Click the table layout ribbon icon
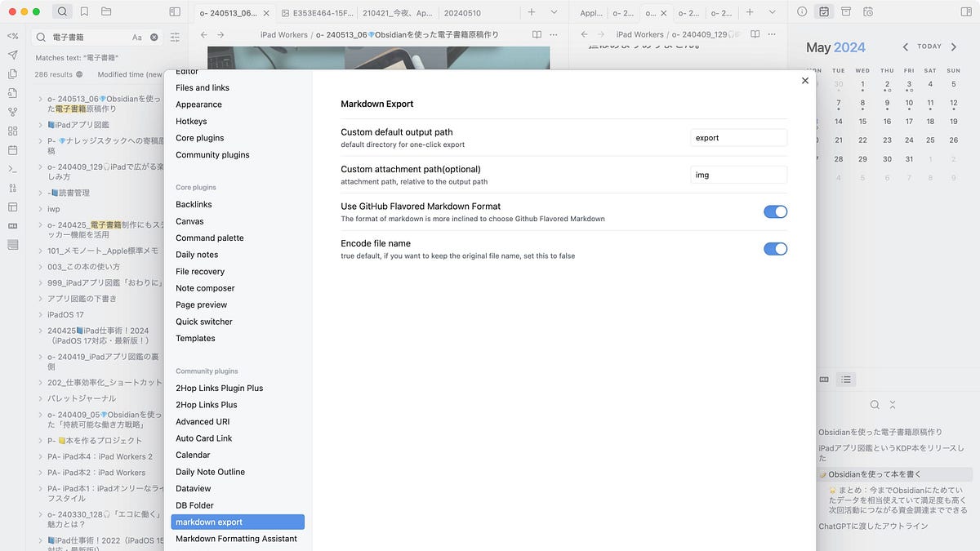This screenshot has width=980, height=551. point(12,207)
